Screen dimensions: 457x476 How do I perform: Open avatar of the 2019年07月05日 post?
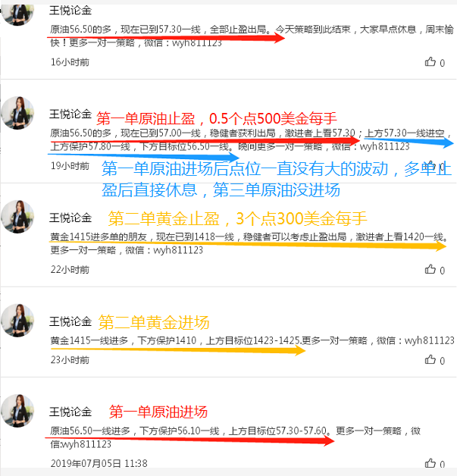[17, 411]
